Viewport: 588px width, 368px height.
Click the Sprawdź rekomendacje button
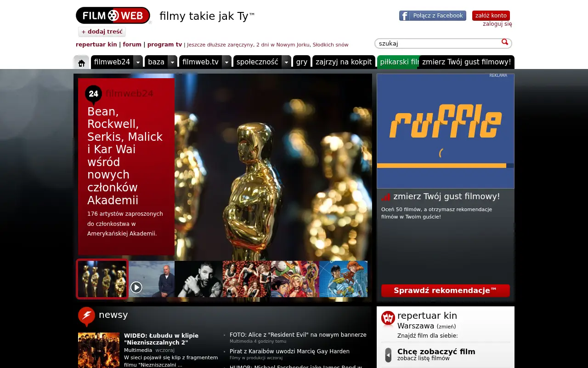tap(446, 291)
